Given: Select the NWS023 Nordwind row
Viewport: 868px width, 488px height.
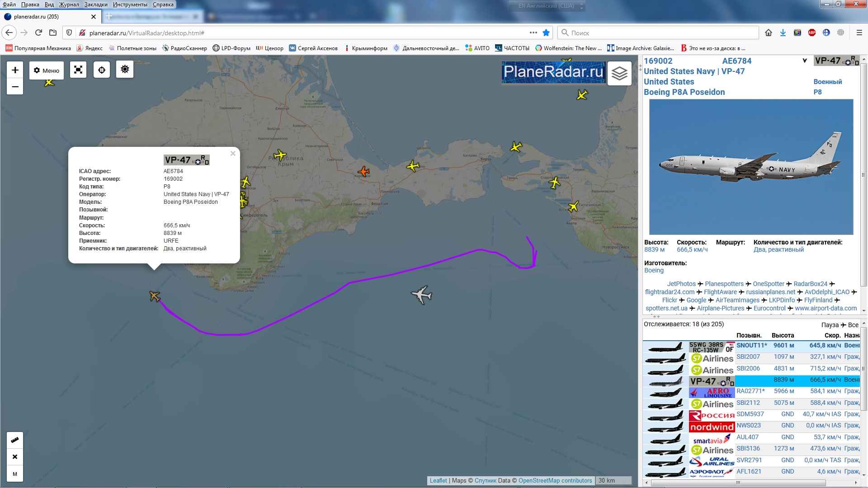Looking at the screenshot, I should click(751, 427).
